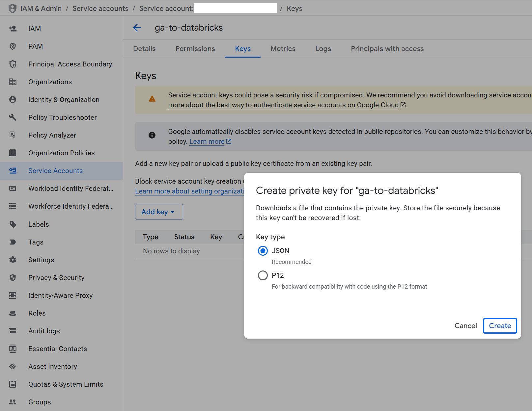Open the Keys tab

(243, 49)
